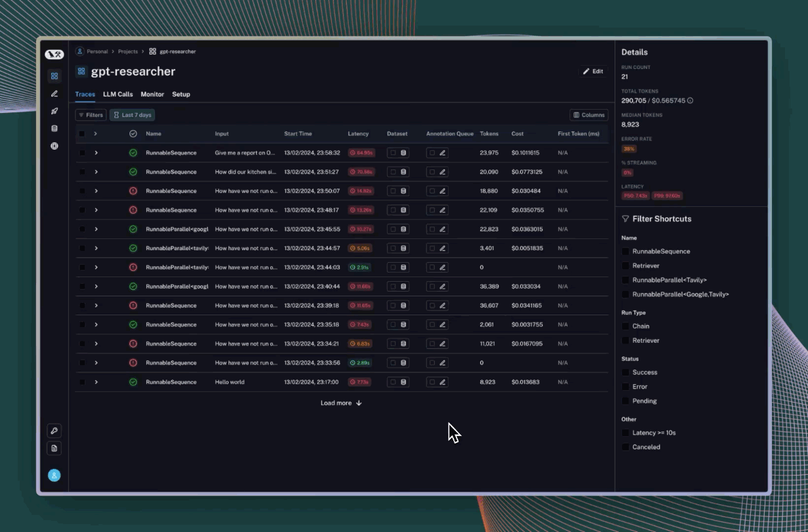Viewport: 808px width, 532px height.
Task: Open the documentation page icon in the sidebar
Action: point(55,449)
